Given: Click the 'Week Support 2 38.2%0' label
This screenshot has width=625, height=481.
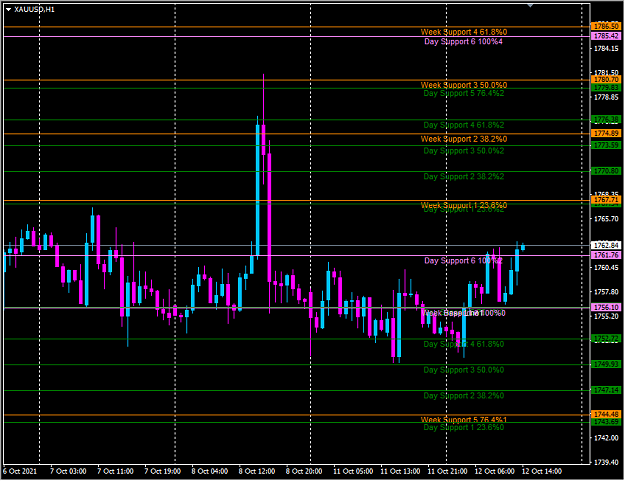Looking at the screenshot, I should [x=464, y=139].
